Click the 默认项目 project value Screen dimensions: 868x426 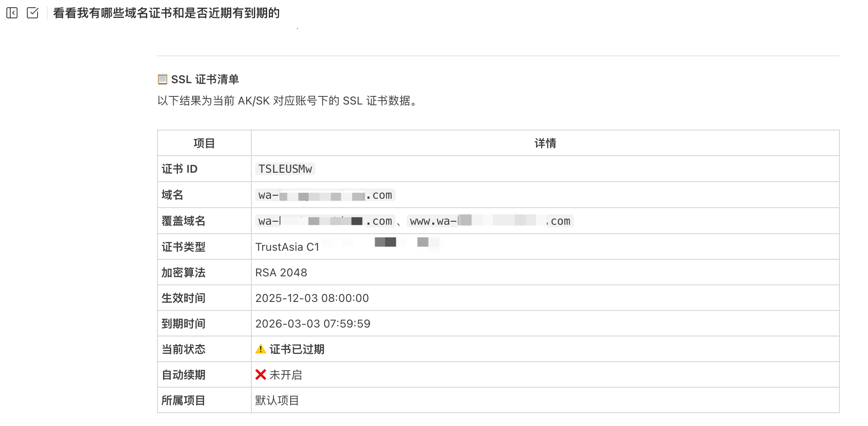(277, 400)
